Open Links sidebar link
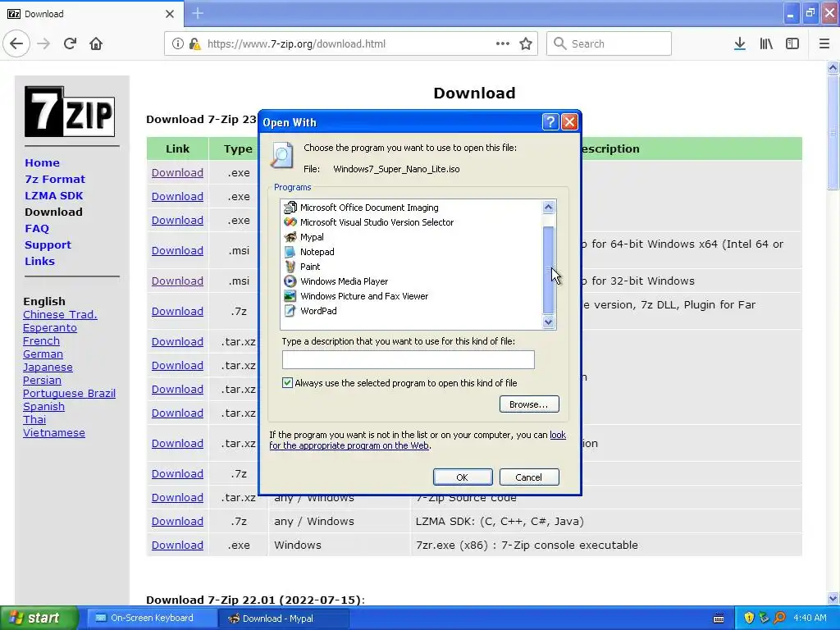 (x=39, y=261)
